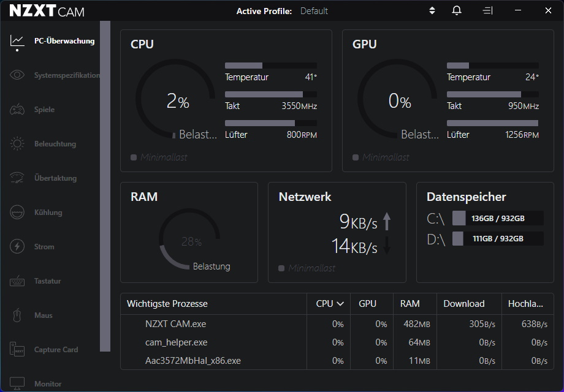This screenshot has height=392, width=564.
Task: Open the Monitor section
Action: (48, 384)
